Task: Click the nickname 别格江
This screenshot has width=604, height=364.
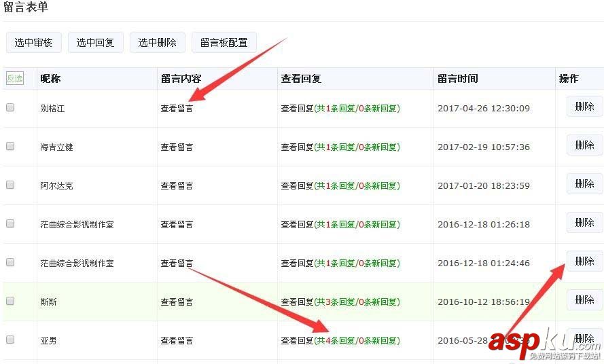Action: click(x=52, y=109)
